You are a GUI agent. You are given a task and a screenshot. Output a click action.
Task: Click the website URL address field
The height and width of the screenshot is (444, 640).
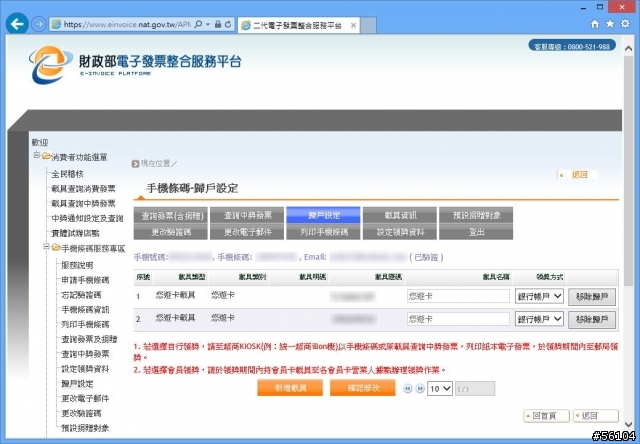pos(127,24)
